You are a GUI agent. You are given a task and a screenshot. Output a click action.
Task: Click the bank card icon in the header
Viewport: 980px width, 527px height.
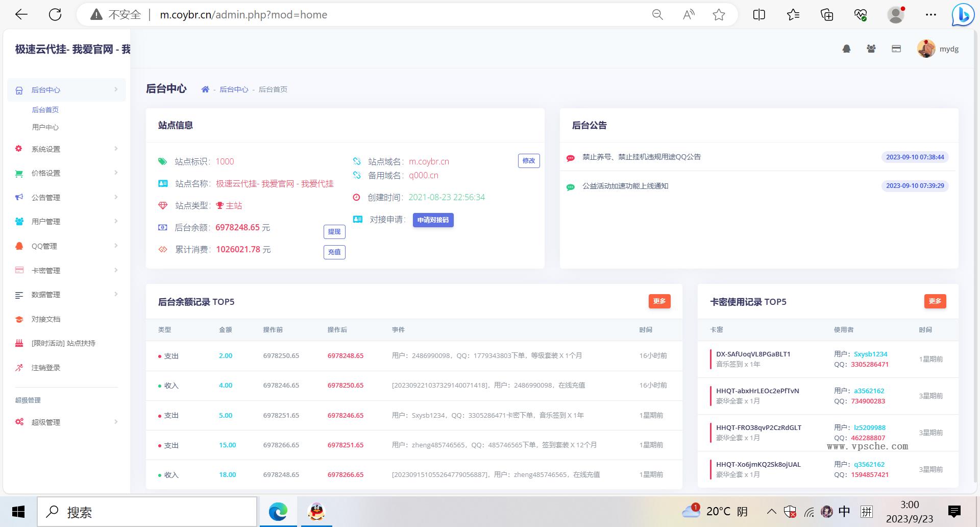point(896,49)
